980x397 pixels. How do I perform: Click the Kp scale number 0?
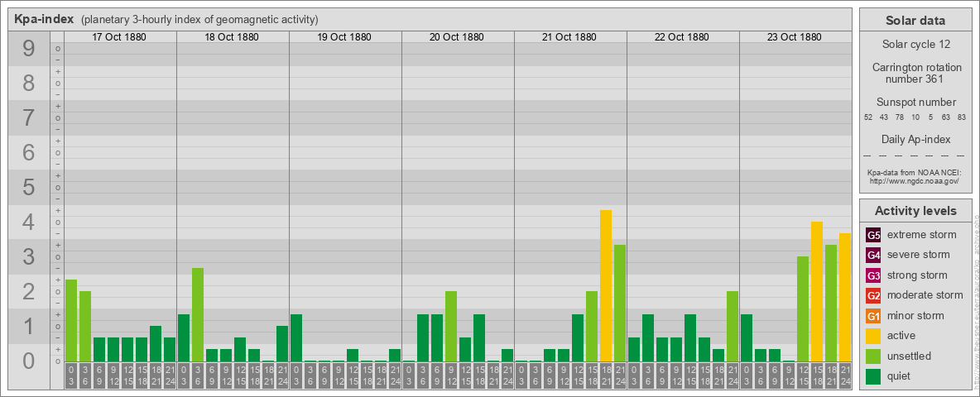coord(29,361)
